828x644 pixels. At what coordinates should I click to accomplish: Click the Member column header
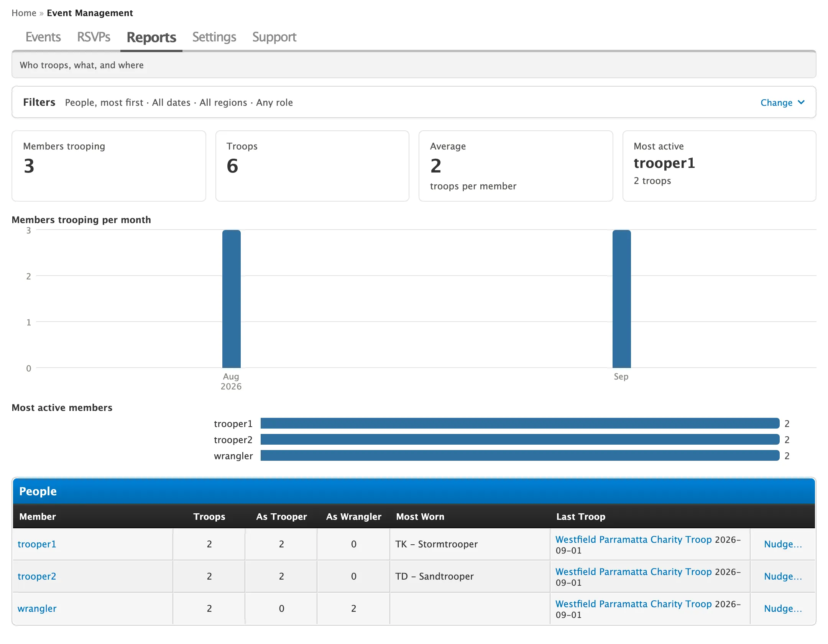pyautogui.click(x=38, y=516)
